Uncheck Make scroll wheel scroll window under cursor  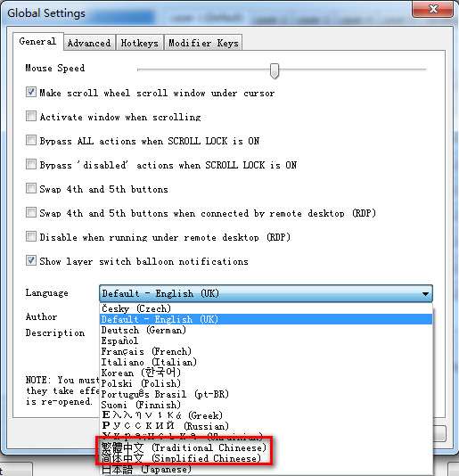(x=31, y=92)
